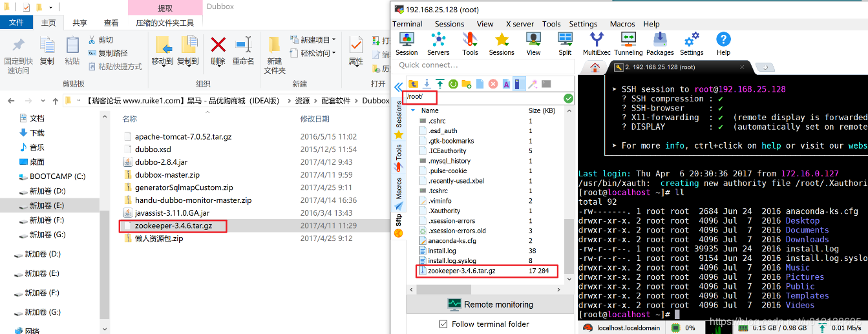This screenshot has width=868, height=334.
Task: Launch MultiExec mode
Action: (597, 44)
